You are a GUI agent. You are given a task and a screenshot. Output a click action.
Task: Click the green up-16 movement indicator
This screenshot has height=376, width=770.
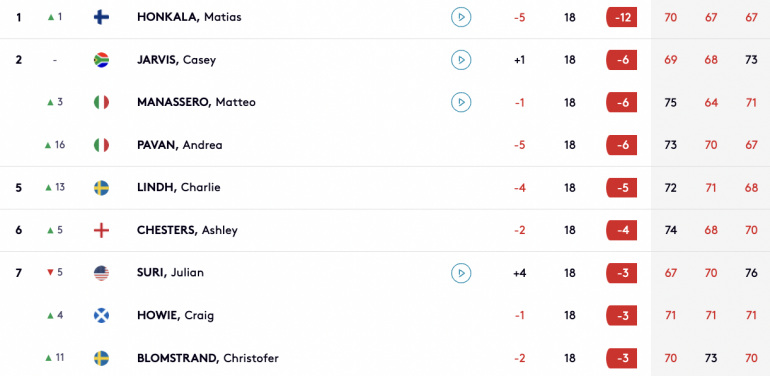pos(55,145)
